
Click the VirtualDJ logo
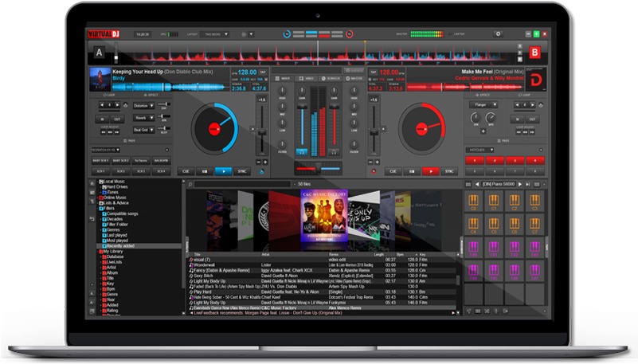pyautogui.click(x=104, y=34)
